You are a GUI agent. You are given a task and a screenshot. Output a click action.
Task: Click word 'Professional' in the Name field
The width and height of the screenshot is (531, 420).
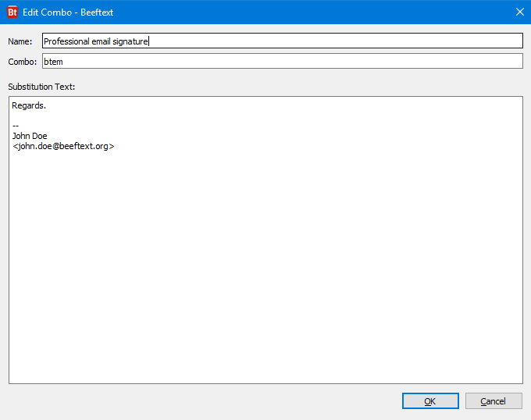pos(66,42)
